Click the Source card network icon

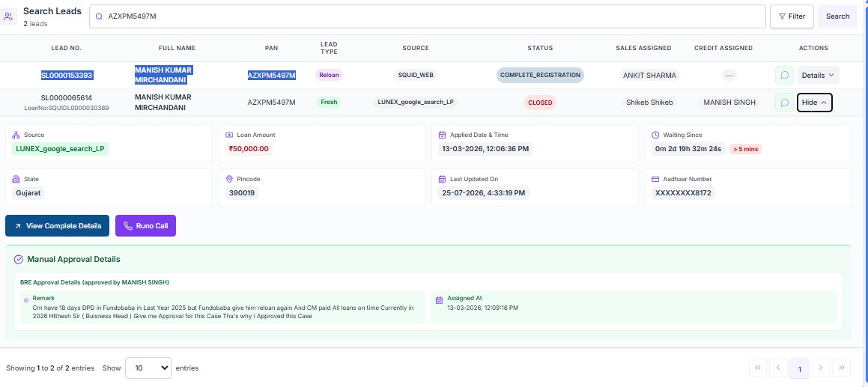[16, 135]
